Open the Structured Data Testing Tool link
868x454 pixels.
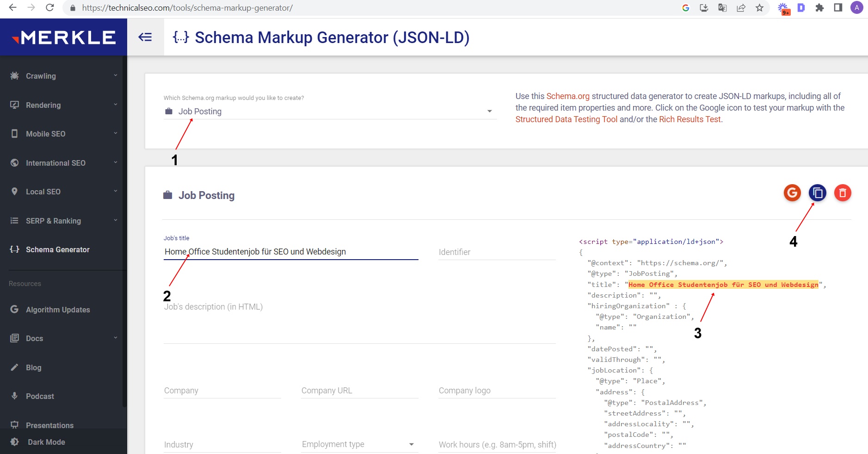pos(566,119)
